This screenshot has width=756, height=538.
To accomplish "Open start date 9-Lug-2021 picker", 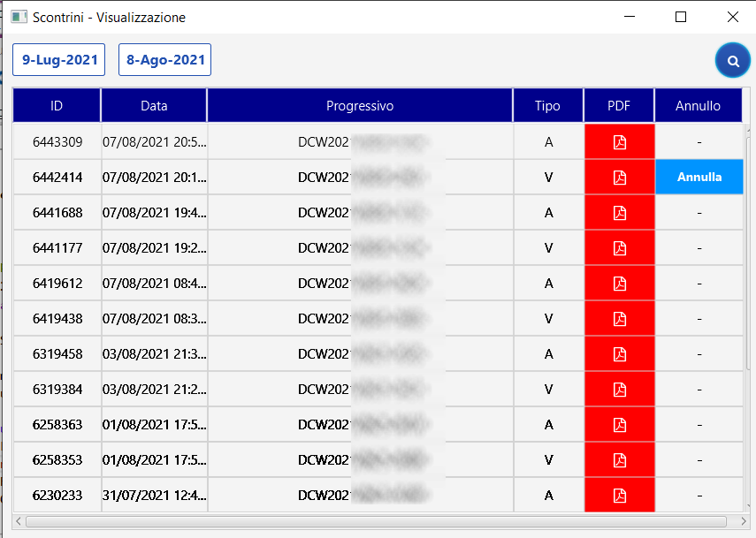I will [59, 60].
